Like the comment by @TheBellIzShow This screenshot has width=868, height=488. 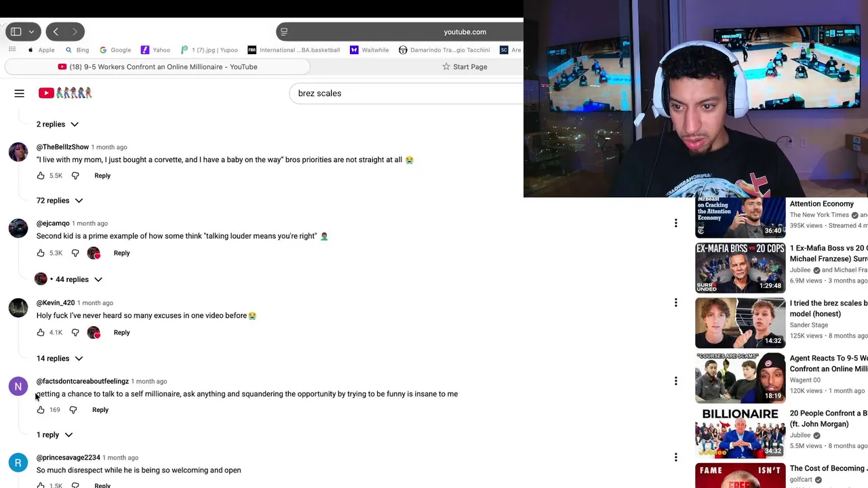[x=41, y=176]
